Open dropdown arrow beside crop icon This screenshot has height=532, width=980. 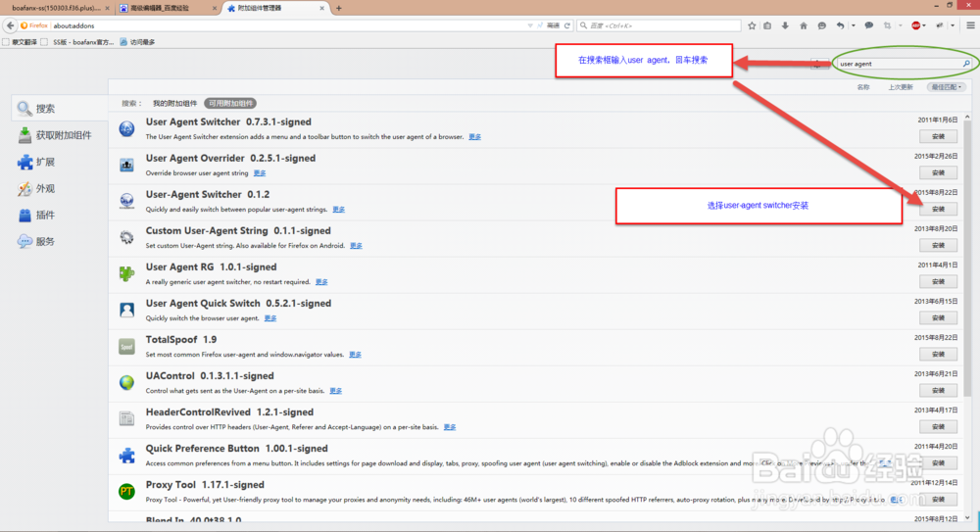coord(900,25)
